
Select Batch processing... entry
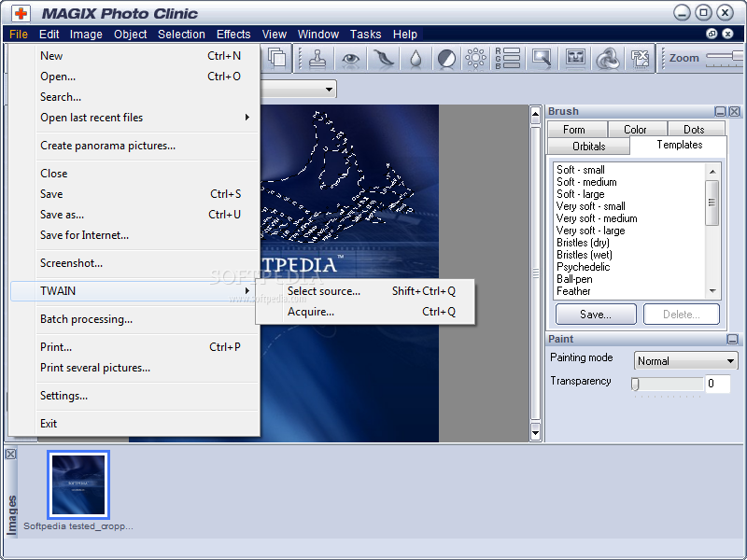(x=134, y=319)
